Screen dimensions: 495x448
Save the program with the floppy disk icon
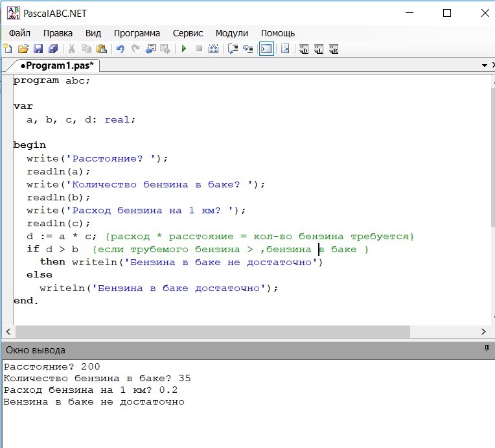(38, 49)
